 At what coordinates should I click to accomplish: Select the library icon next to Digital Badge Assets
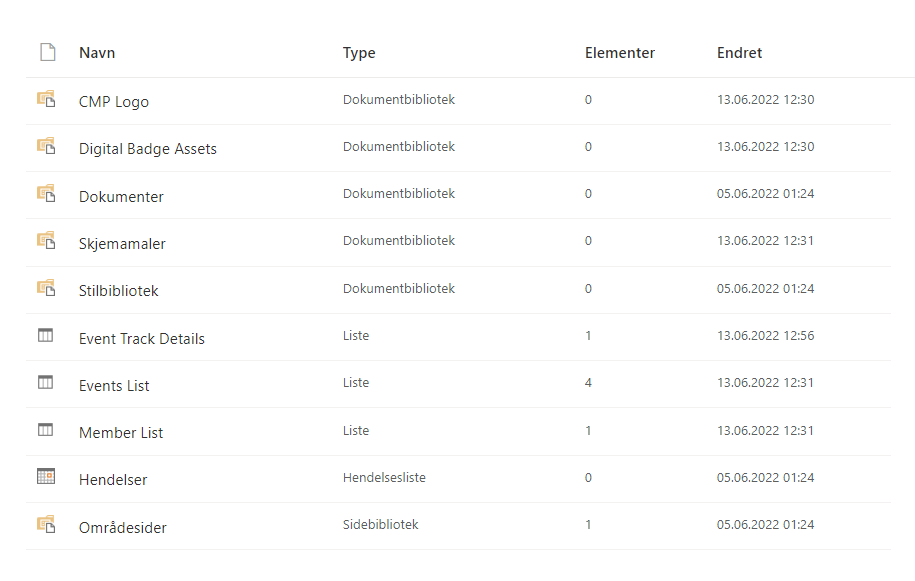(x=46, y=146)
